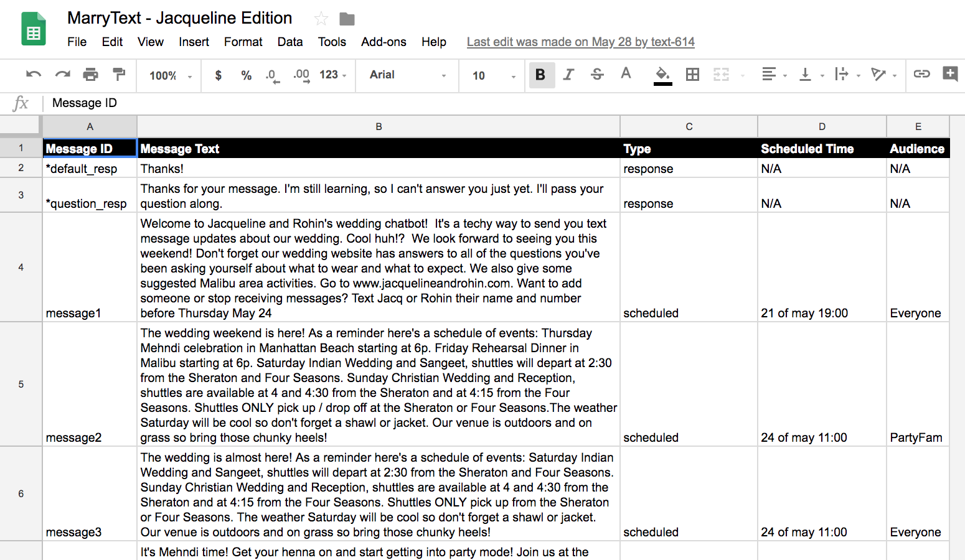Apply strikethrough formatting
Image resolution: width=965 pixels, height=560 pixels.
pyautogui.click(x=596, y=75)
